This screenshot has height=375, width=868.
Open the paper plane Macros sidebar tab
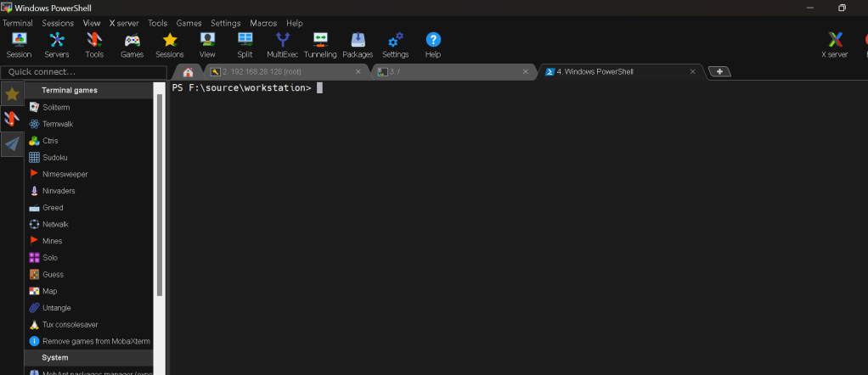pos(12,144)
